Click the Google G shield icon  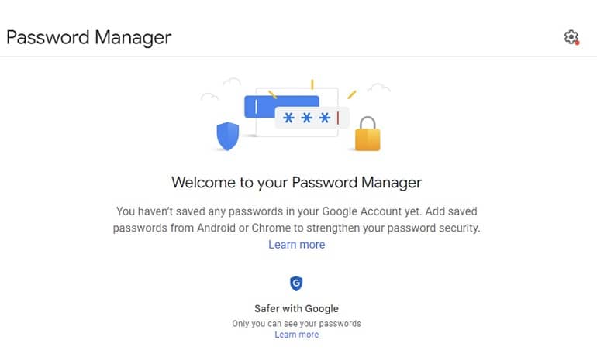296,283
